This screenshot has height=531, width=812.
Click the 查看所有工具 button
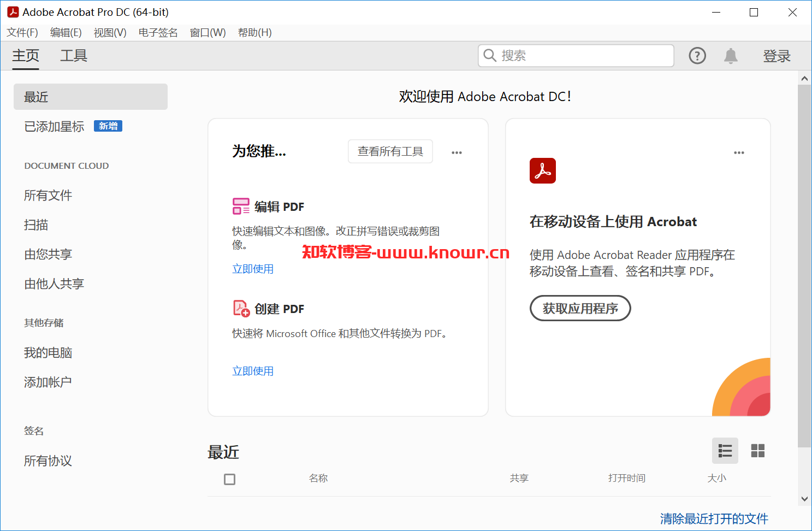point(390,151)
